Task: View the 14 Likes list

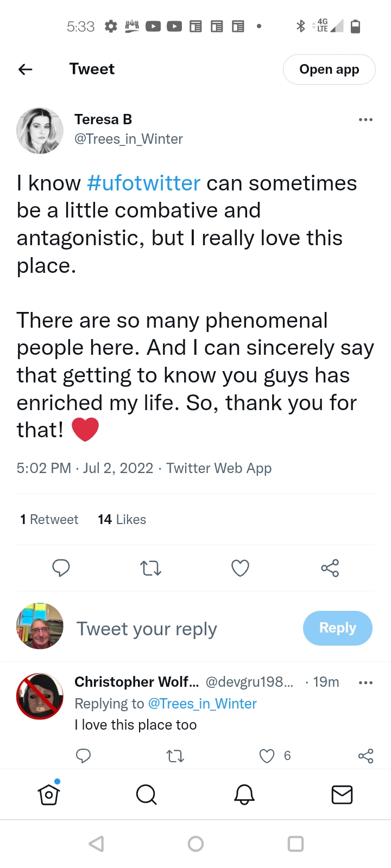Action: (122, 520)
